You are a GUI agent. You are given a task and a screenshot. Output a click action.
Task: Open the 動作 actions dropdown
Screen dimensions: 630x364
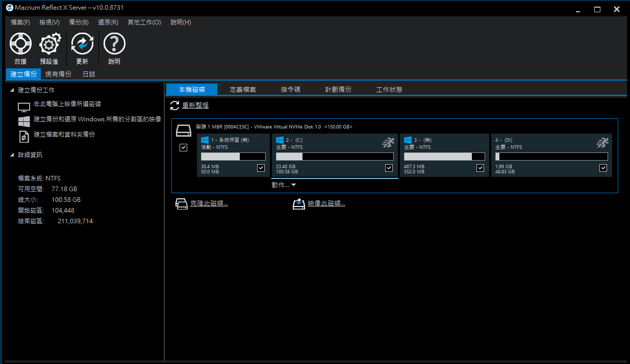[284, 185]
